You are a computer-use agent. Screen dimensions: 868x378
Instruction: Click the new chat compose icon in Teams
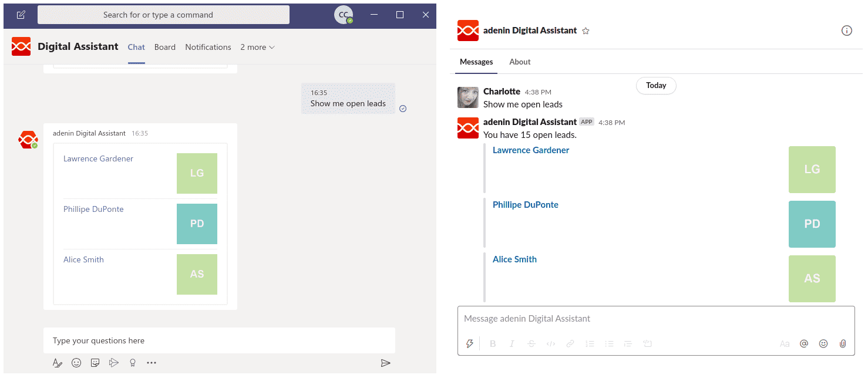click(21, 15)
